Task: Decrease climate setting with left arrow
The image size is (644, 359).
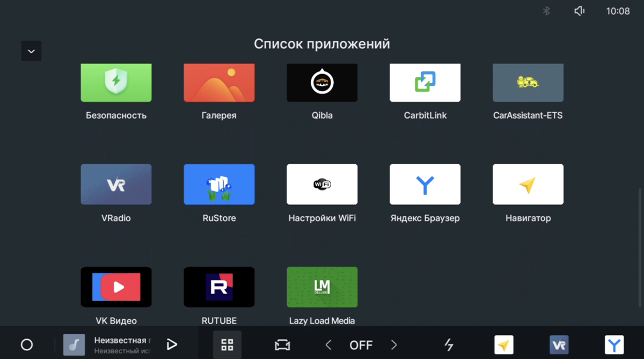Action: pyautogui.click(x=328, y=345)
